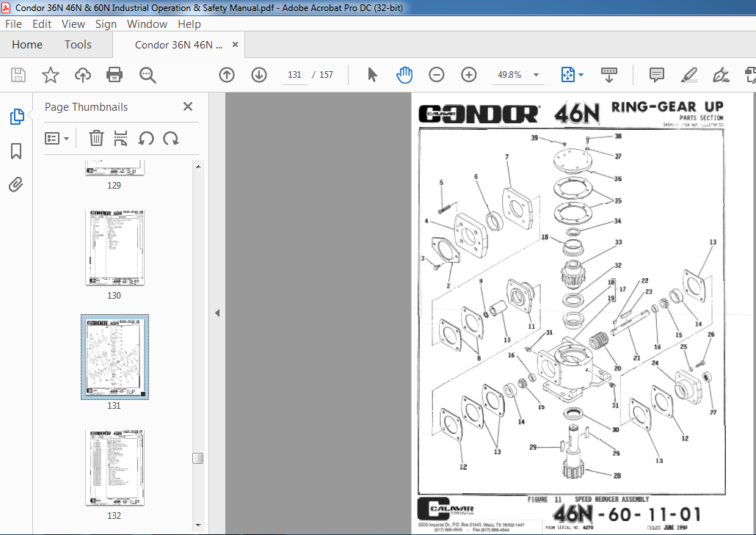Collapse the navigation pane arrow
This screenshot has height=535, width=756.
pyautogui.click(x=217, y=313)
